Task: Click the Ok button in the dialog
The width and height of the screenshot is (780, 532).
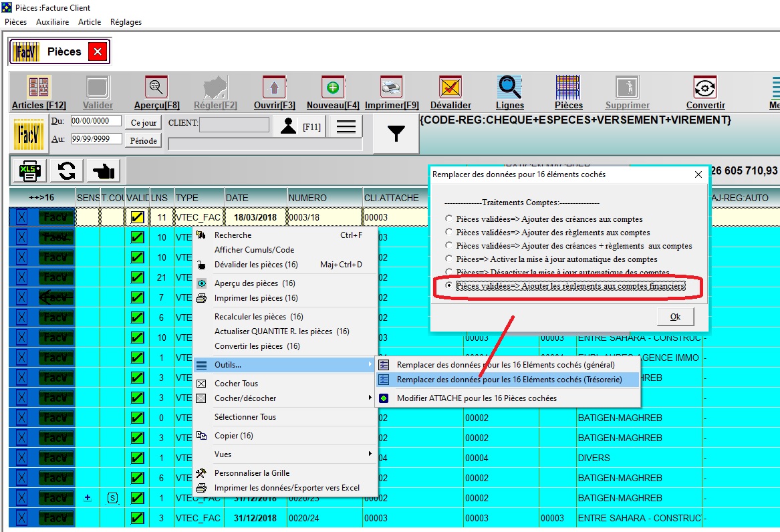Action: [675, 317]
